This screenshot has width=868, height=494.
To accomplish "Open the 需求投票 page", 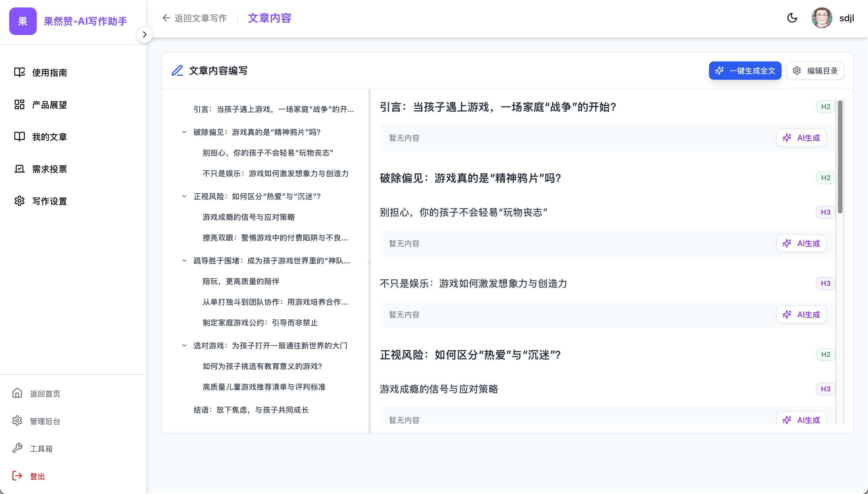I will pos(49,169).
